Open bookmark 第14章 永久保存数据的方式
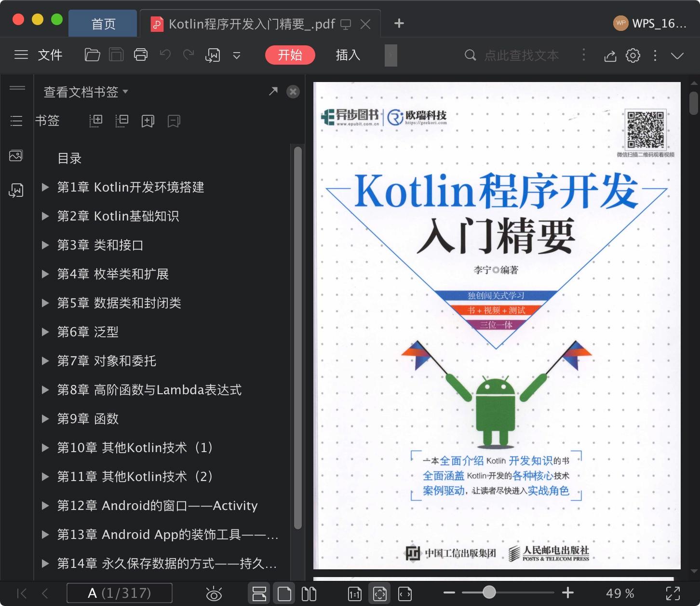This screenshot has width=700, height=606. click(x=167, y=564)
